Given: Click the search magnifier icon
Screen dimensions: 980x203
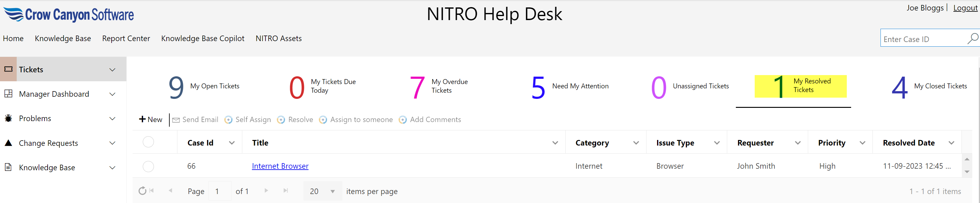Looking at the screenshot, I should click(972, 38).
